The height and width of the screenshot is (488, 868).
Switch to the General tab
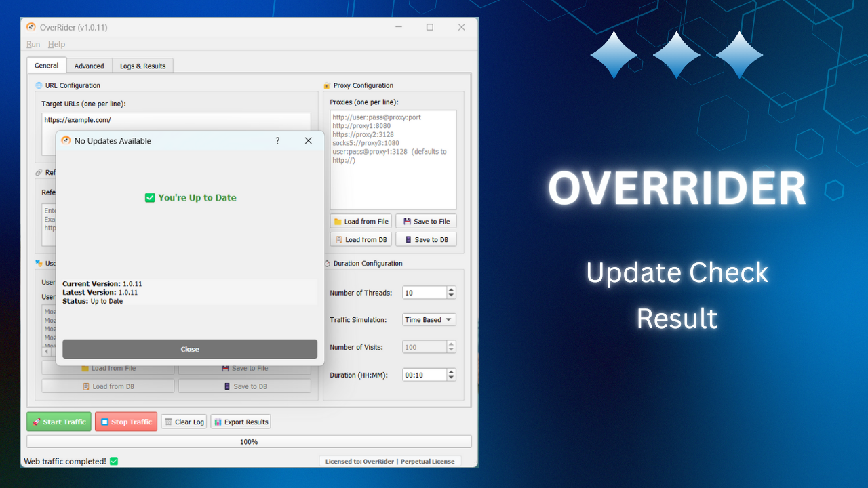47,66
